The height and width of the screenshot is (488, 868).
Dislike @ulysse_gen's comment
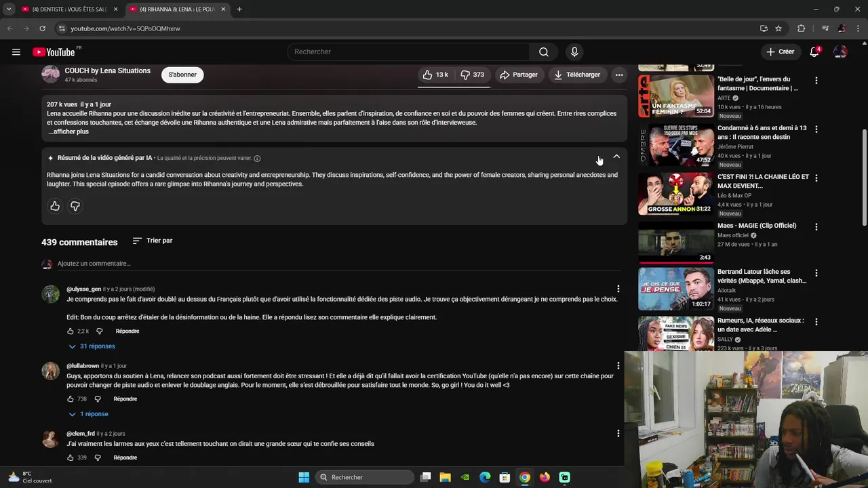point(99,331)
